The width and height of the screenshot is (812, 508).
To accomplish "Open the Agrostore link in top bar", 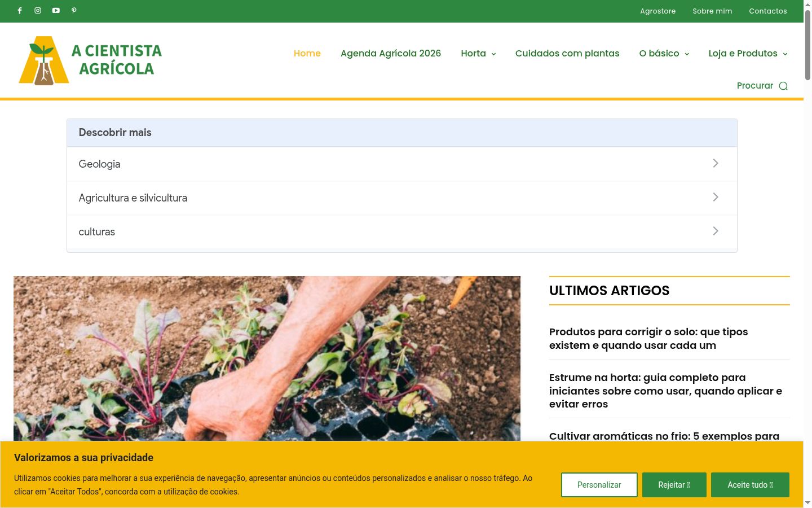I will click(x=657, y=11).
